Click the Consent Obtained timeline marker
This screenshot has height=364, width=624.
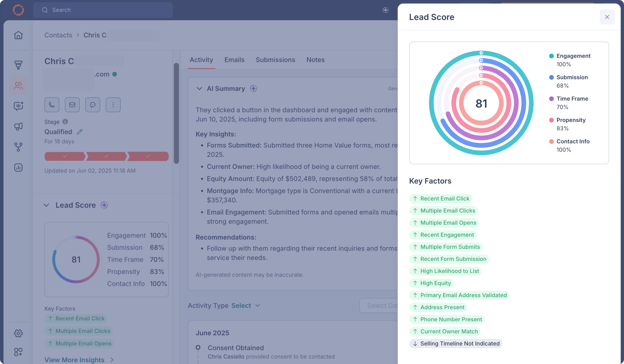click(x=198, y=347)
